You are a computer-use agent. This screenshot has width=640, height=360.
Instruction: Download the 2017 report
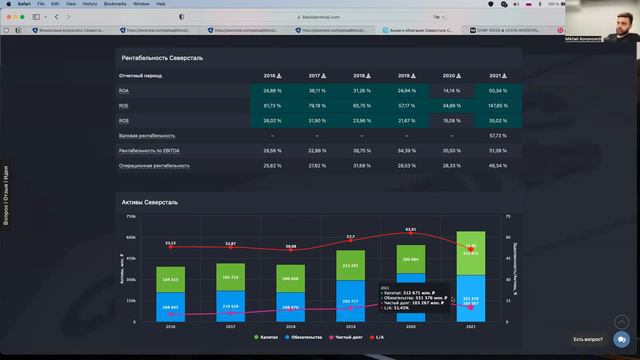(x=324, y=76)
